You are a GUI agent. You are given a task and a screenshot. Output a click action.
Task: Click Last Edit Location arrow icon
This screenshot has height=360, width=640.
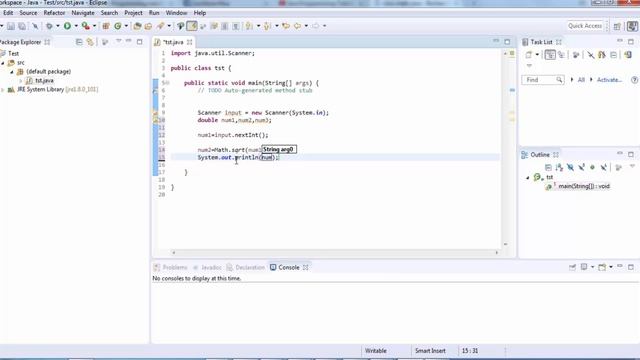click(x=286, y=26)
